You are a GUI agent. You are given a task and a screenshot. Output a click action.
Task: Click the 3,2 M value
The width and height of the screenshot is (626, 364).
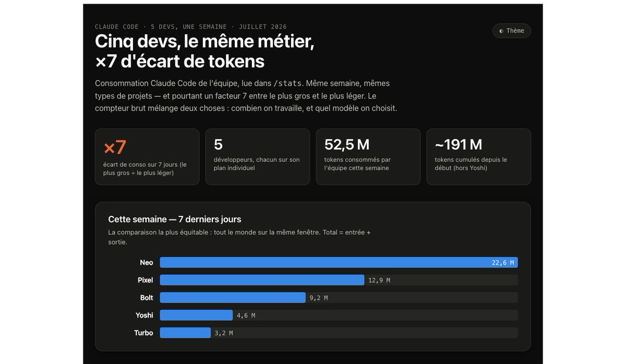(x=224, y=333)
